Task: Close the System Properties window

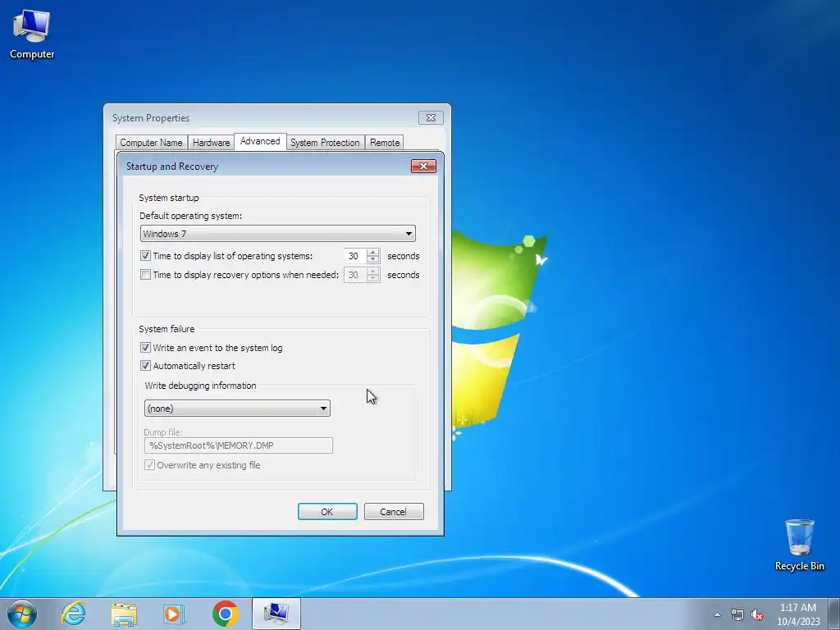Action: click(431, 118)
